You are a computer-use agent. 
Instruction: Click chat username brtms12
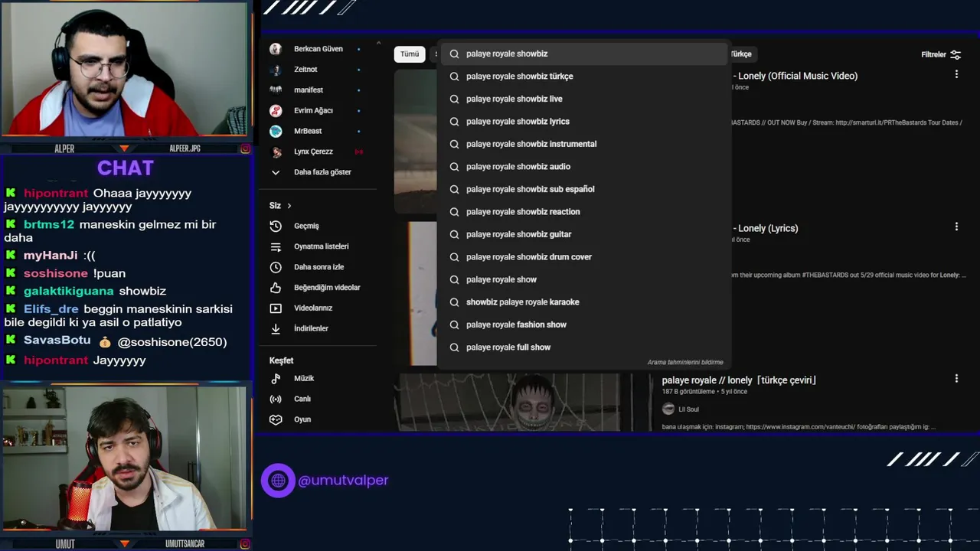[48, 225]
